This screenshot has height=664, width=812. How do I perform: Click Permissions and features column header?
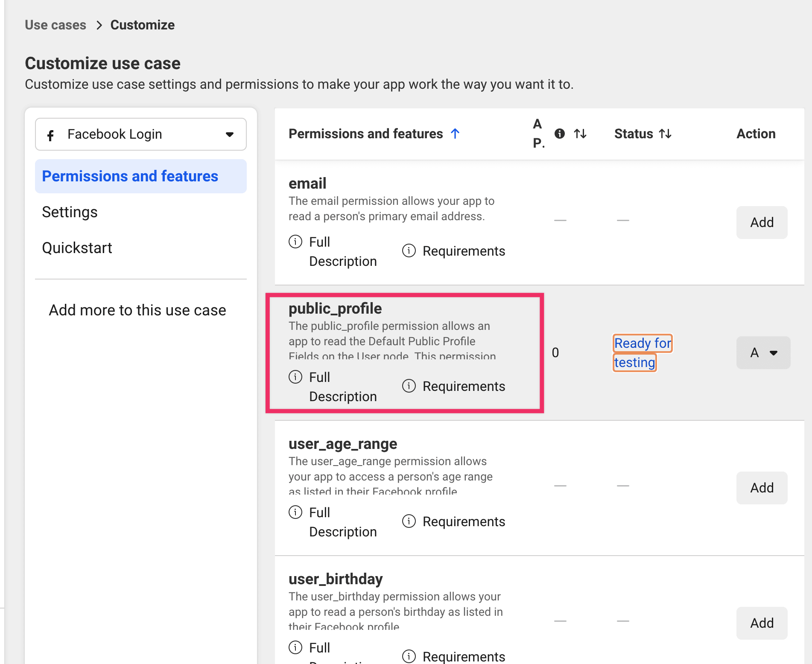366,134
